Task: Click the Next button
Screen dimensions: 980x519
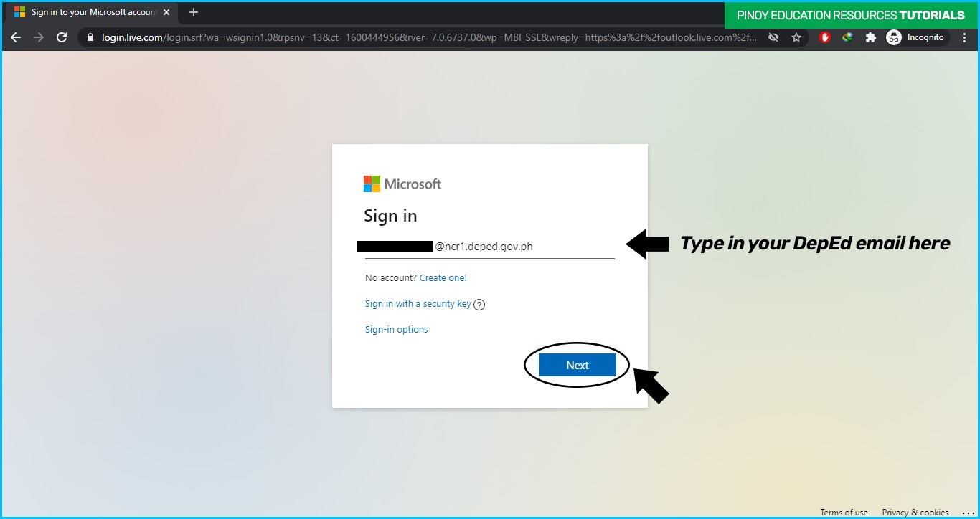Action: tap(578, 365)
